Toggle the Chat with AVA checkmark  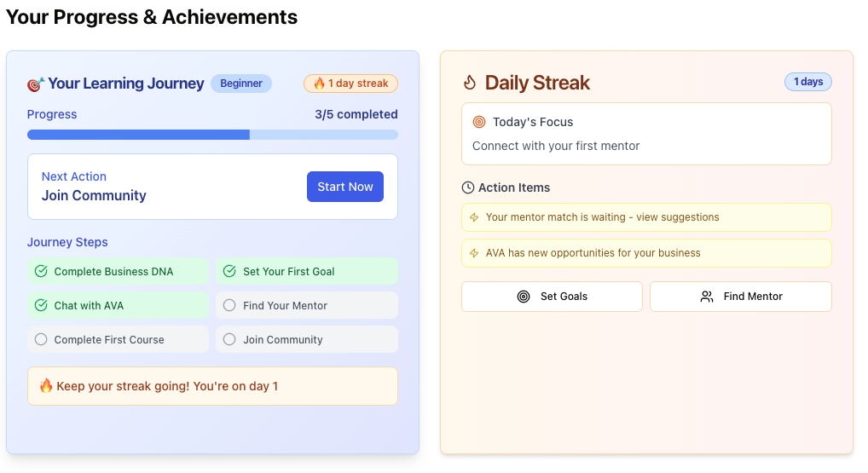41,305
